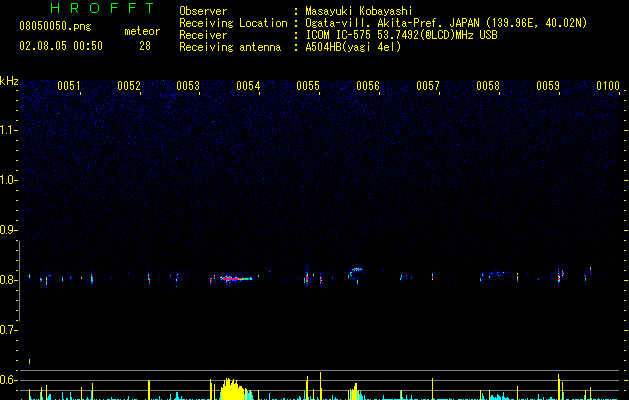
Task: Click the observer name Masayuki Kobayashi
Action: click(359, 11)
